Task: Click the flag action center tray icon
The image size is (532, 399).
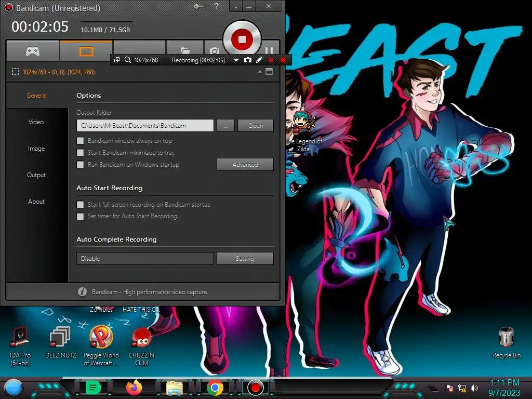Action: (449, 388)
